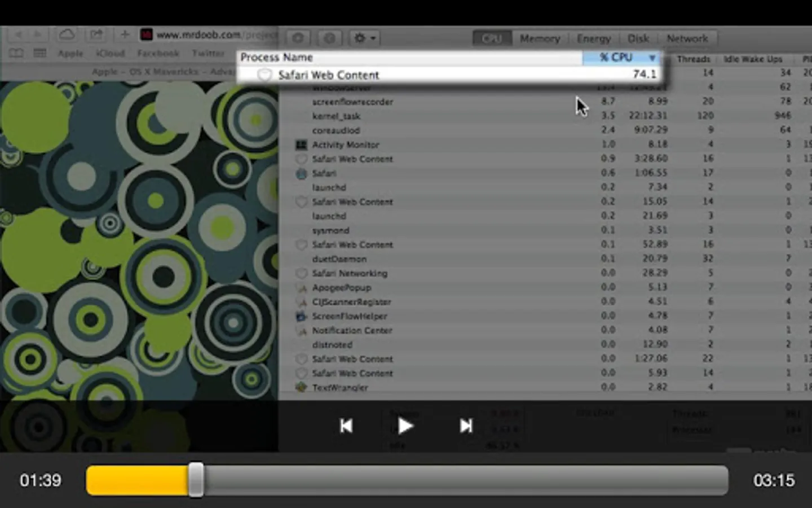Click the Safari address bar with mrdoob.com

(208, 34)
